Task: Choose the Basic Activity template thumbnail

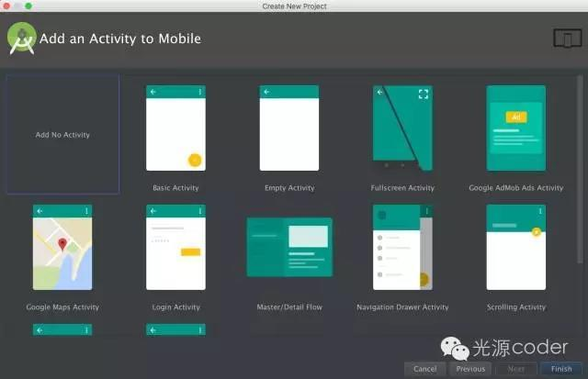Action: pyautogui.click(x=175, y=128)
